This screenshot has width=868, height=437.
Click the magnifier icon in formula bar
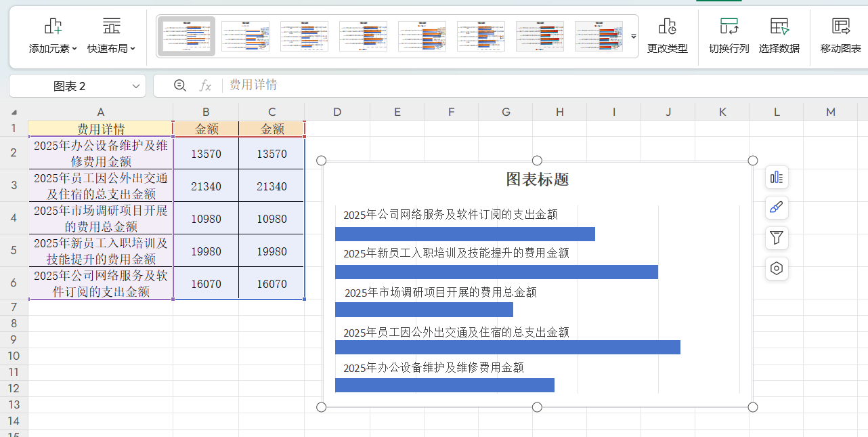pyautogui.click(x=179, y=86)
